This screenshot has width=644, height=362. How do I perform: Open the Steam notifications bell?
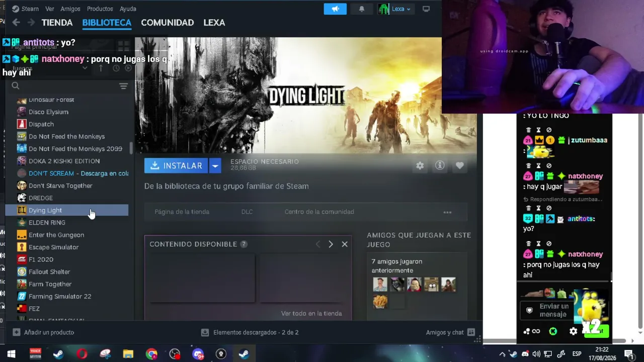[361, 9]
